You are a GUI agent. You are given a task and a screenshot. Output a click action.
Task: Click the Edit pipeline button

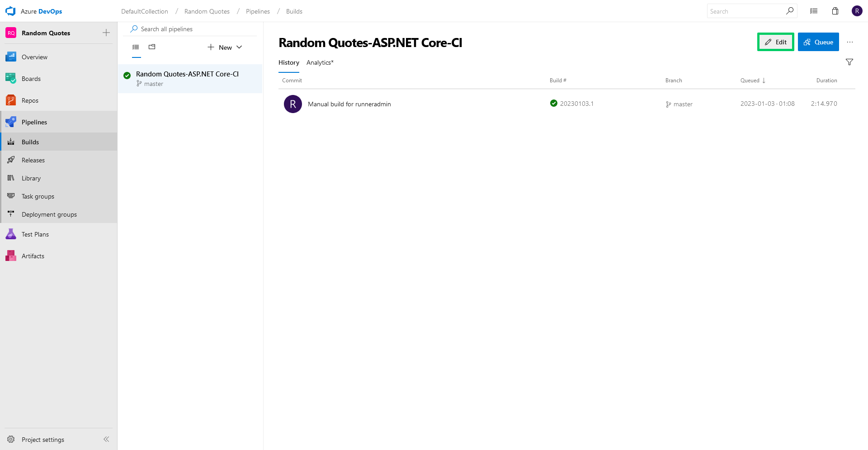pyautogui.click(x=776, y=42)
